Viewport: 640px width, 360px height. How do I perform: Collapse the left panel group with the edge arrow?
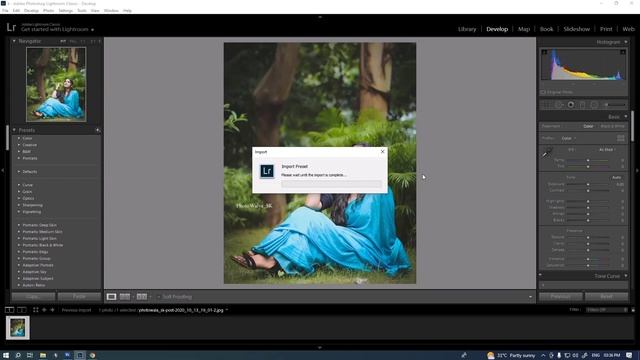point(2,170)
